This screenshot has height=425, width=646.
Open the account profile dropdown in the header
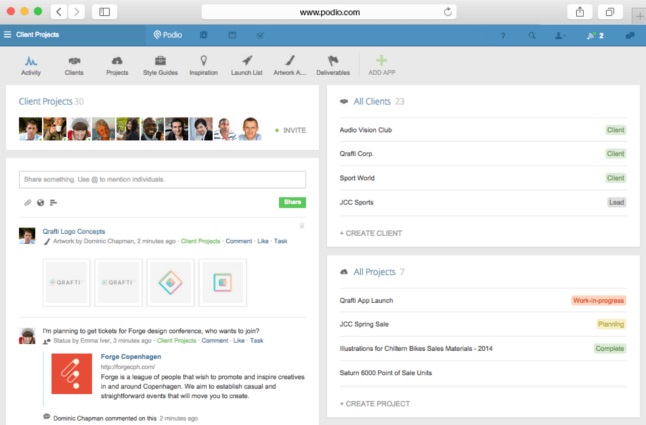(560, 35)
